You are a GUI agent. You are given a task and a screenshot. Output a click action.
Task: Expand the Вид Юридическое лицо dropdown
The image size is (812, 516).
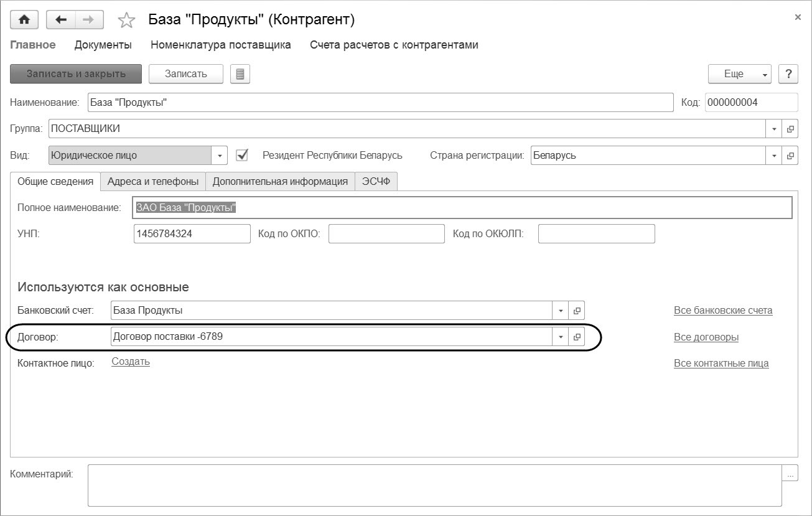[x=220, y=156]
